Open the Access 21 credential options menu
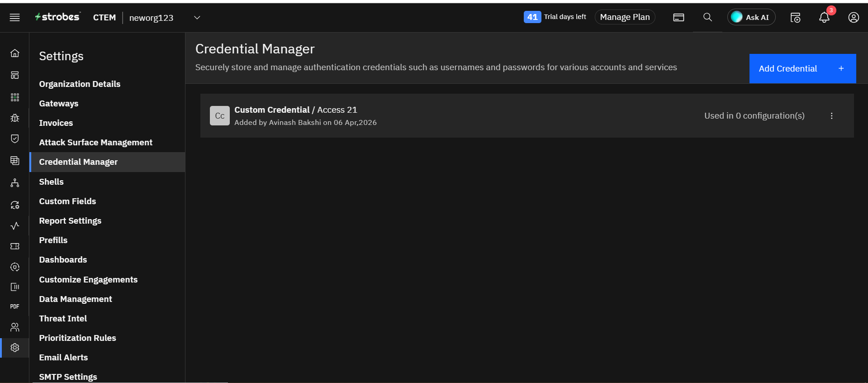Screen dimensions: 868x383 pos(831,116)
